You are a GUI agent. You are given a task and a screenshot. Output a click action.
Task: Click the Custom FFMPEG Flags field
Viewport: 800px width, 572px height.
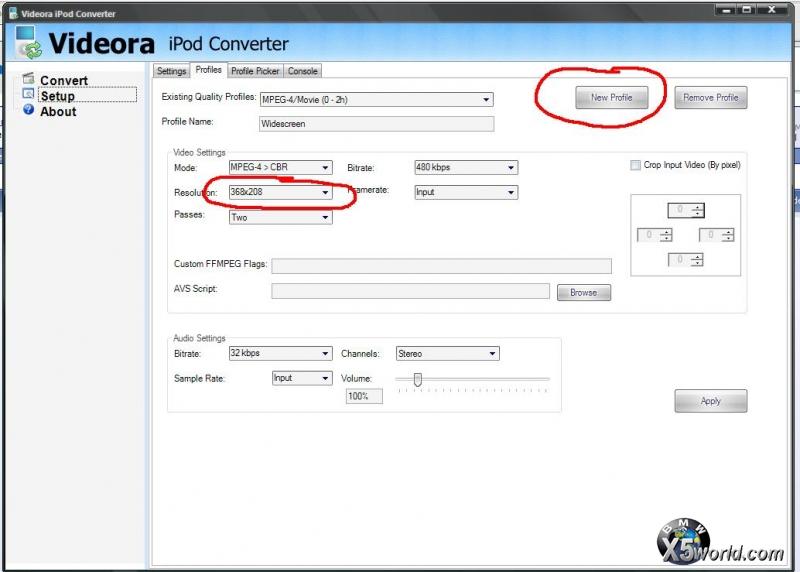point(441,266)
